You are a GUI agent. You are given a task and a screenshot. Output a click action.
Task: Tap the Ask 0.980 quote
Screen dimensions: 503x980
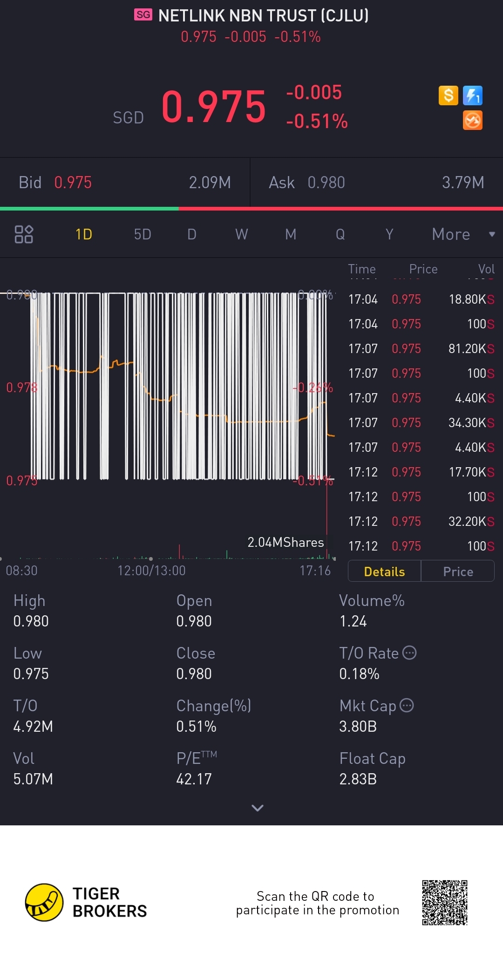[377, 182]
